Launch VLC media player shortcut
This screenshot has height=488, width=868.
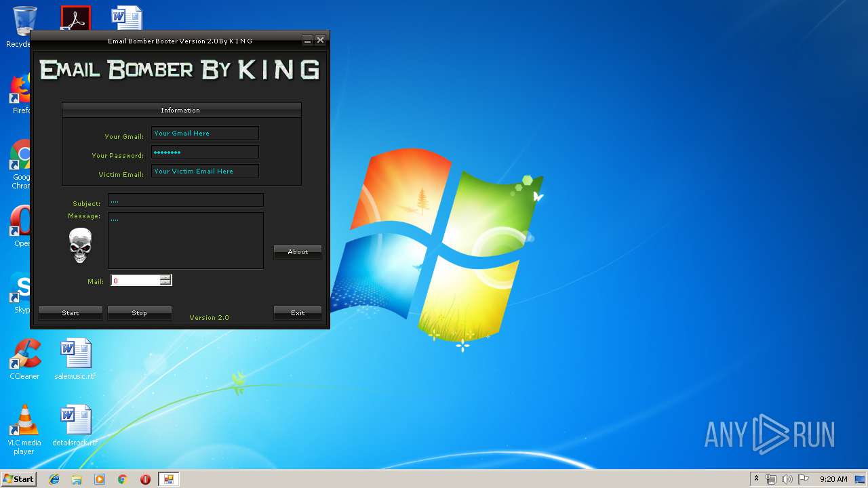[24, 430]
